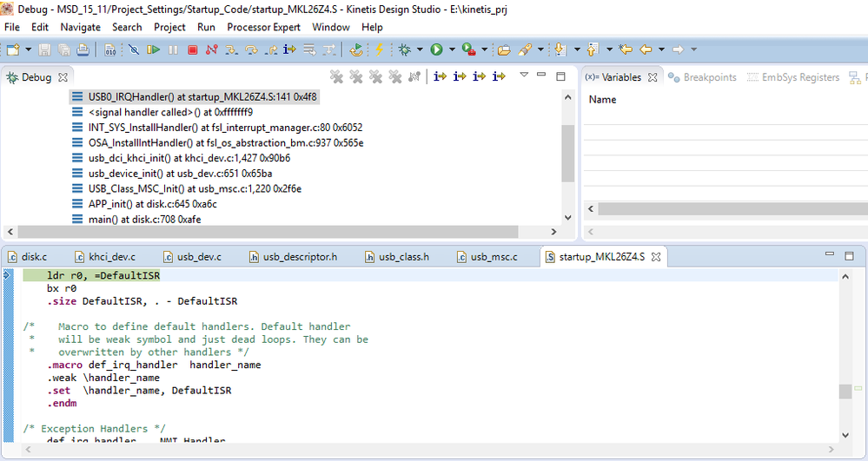The image size is (868, 461).
Task: Open the Debug configurations dropdown arrow
Action: click(x=420, y=49)
